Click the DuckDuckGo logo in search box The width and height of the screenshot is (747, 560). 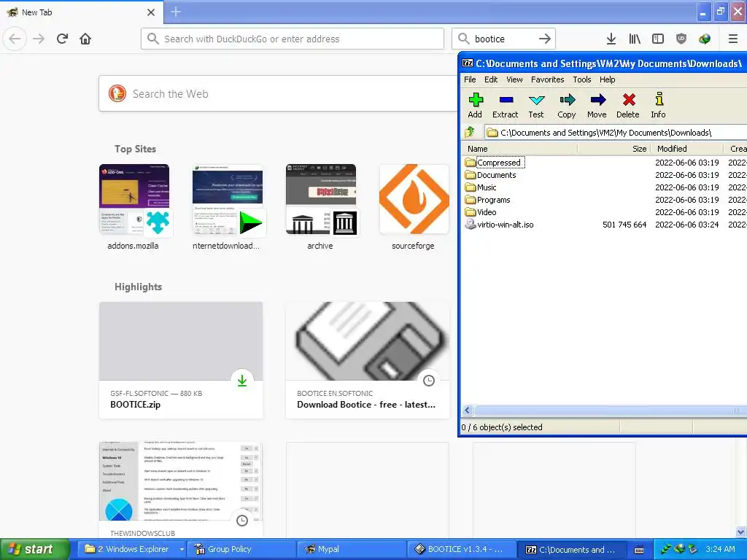click(117, 93)
